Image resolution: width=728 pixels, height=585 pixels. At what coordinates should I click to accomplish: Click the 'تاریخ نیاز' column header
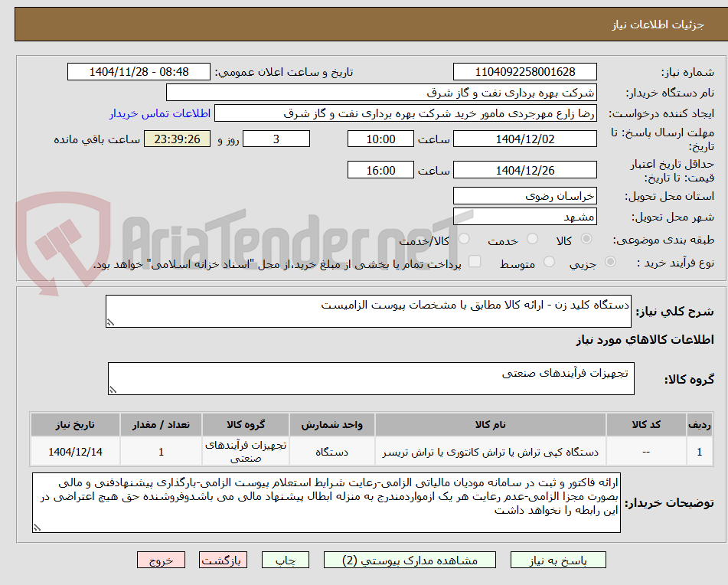point(75,425)
